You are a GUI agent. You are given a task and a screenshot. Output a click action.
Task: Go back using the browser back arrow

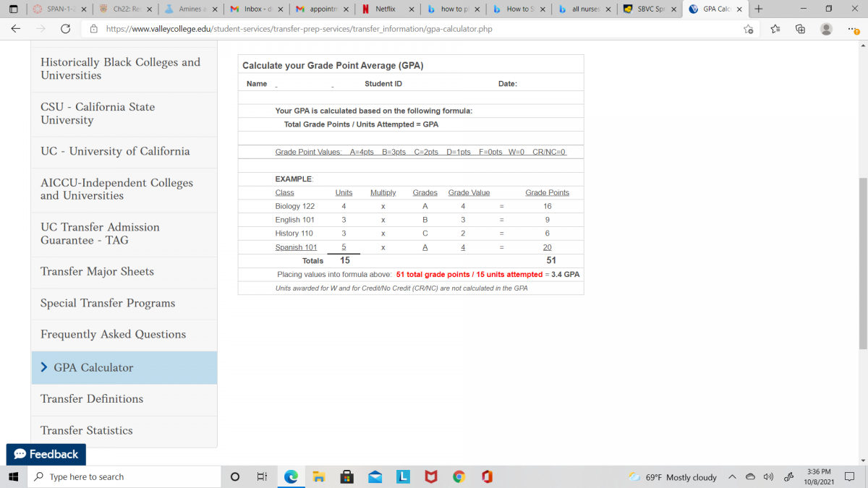16,29
